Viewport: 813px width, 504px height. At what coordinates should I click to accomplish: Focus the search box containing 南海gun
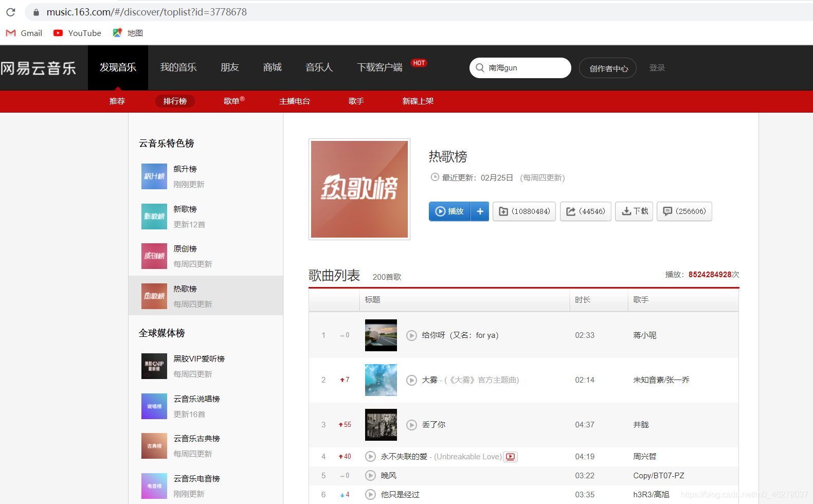pos(520,68)
